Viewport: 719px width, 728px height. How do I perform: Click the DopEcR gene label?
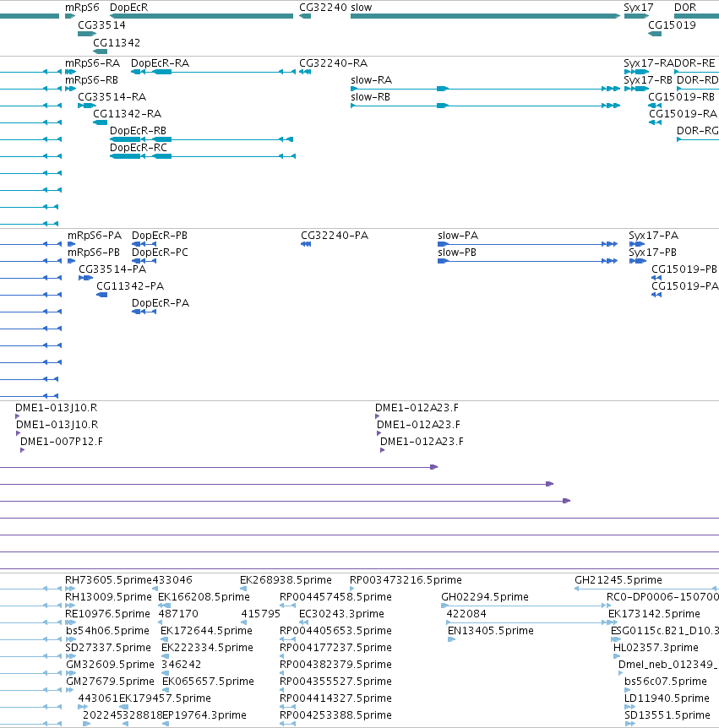128,8
